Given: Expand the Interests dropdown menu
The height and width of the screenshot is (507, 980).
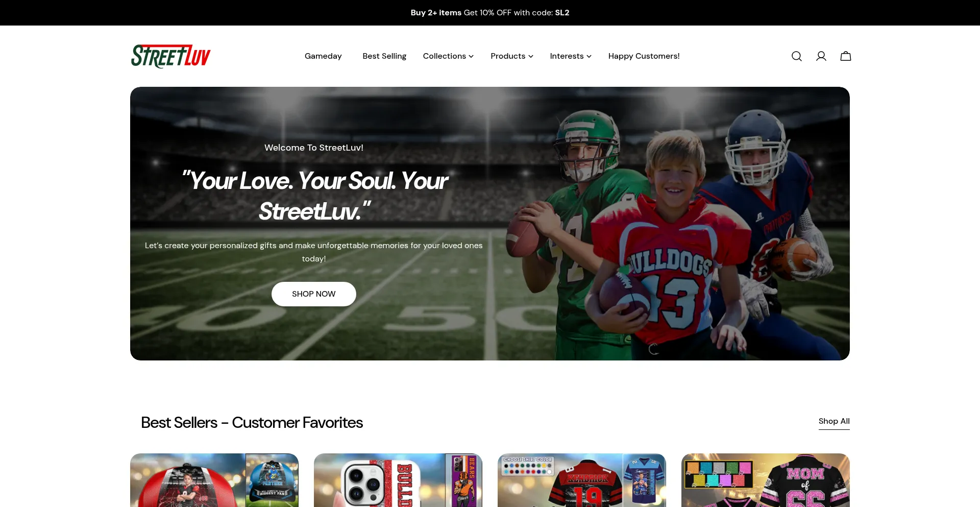Looking at the screenshot, I should [571, 56].
